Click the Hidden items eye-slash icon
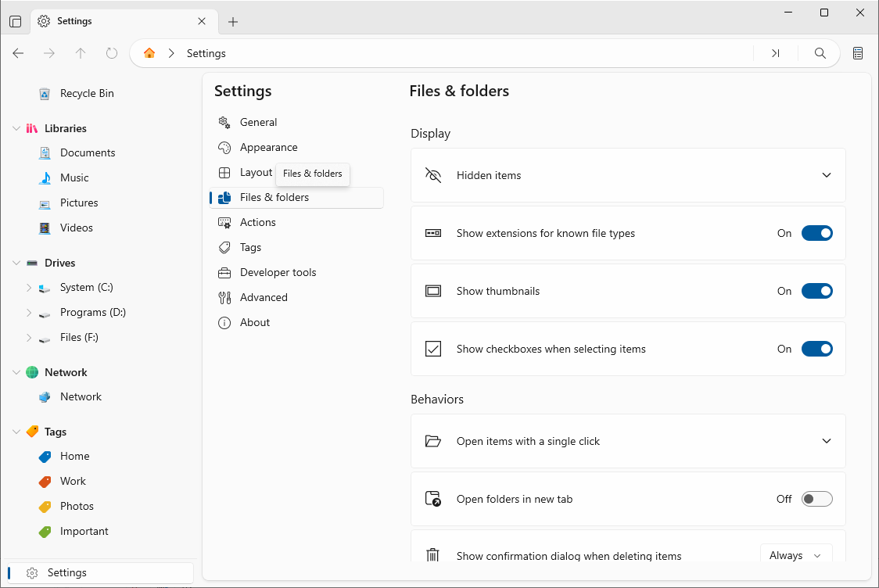This screenshot has width=879, height=588. tap(432, 175)
